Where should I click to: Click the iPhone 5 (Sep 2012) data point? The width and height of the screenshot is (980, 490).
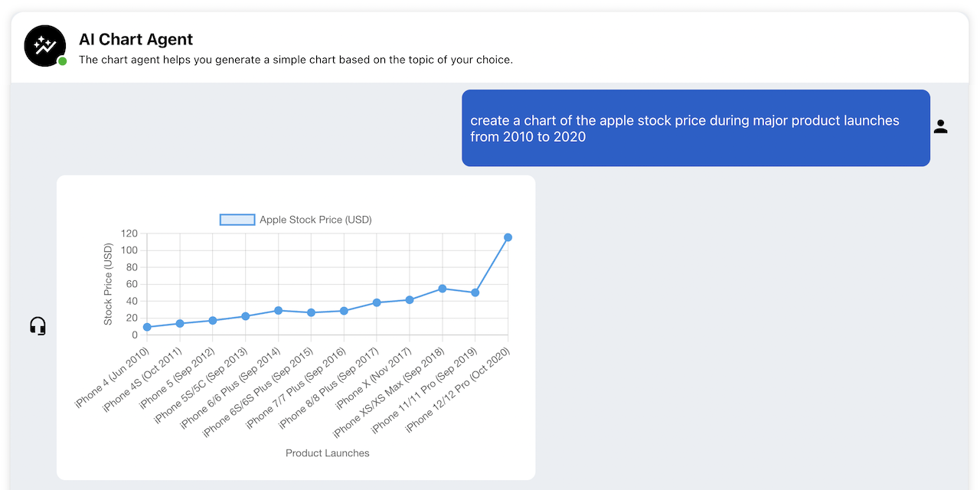click(x=213, y=320)
